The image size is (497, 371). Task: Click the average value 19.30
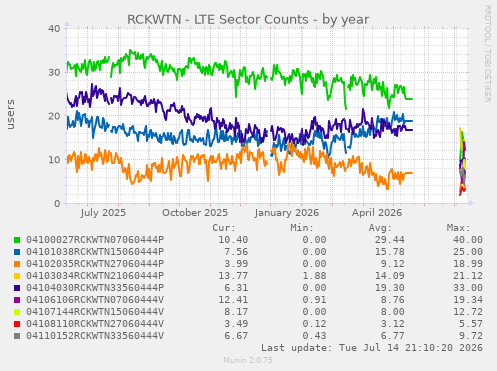coord(390,288)
